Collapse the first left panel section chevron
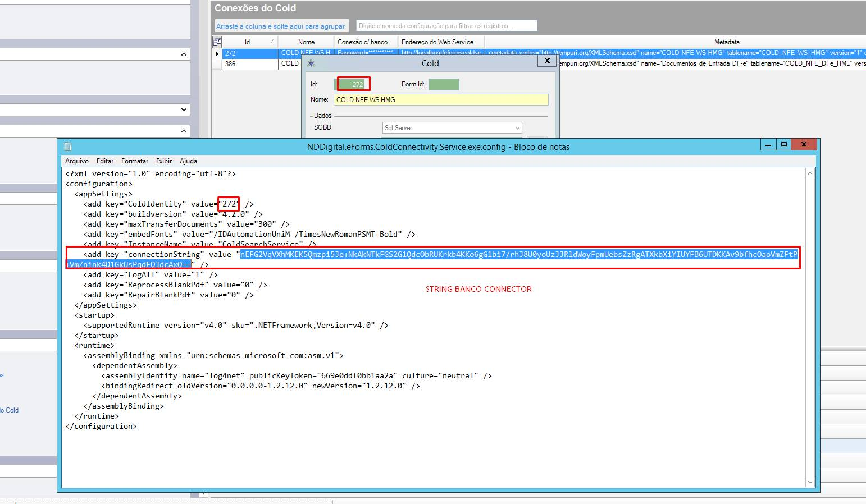 184,54
